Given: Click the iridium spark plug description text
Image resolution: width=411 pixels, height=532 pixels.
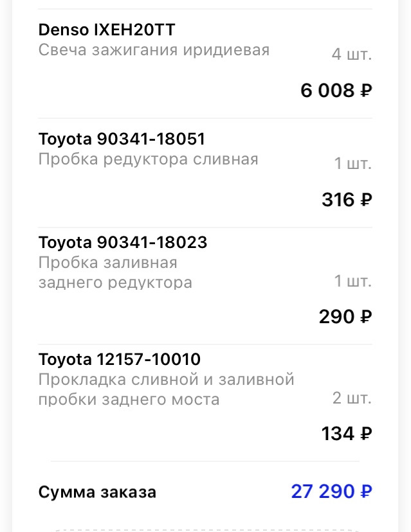Looking at the screenshot, I should pyautogui.click(x=154, y=50).
